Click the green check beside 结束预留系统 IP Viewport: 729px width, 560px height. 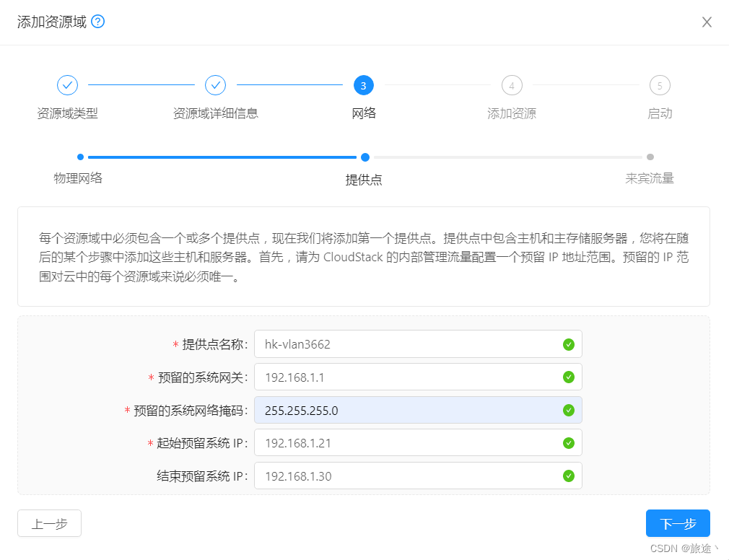point(569,476)
